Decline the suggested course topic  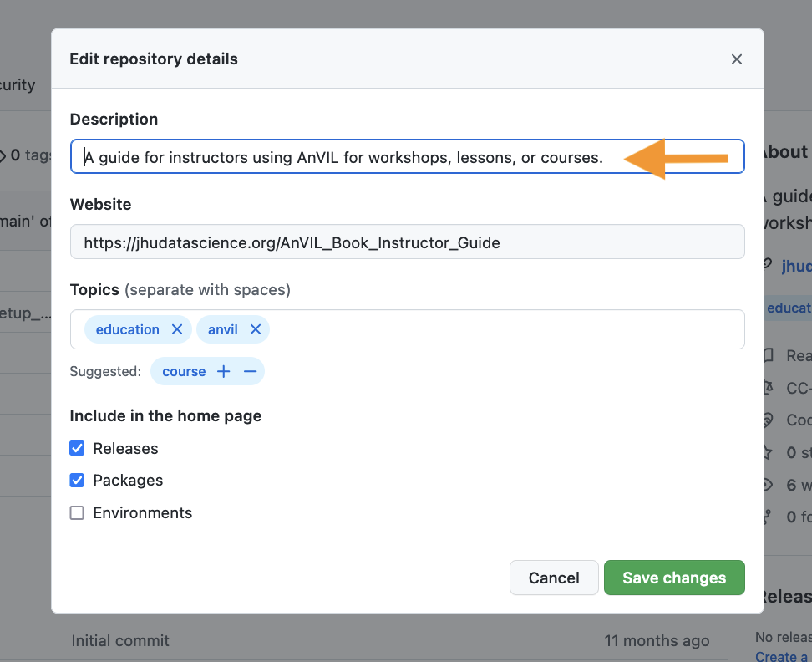[x=250, y=371]
